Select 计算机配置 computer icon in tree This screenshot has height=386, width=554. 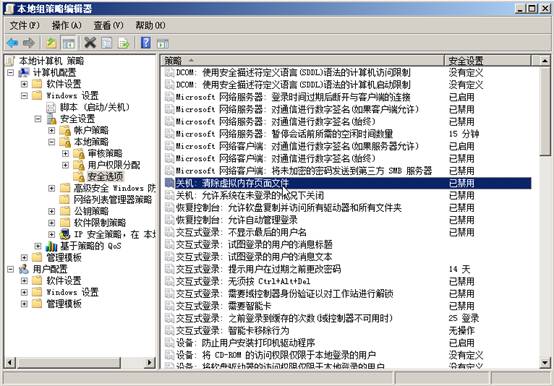[x=24, y=73]
